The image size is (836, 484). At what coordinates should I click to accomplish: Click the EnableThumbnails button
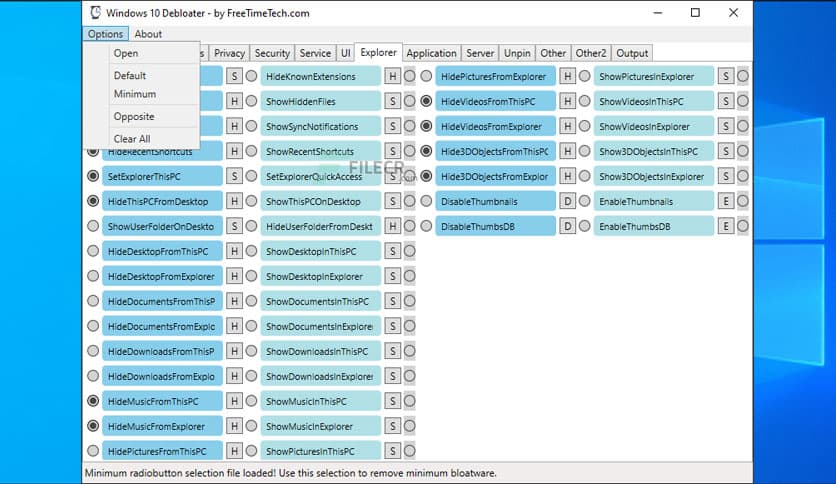(654, 201)
